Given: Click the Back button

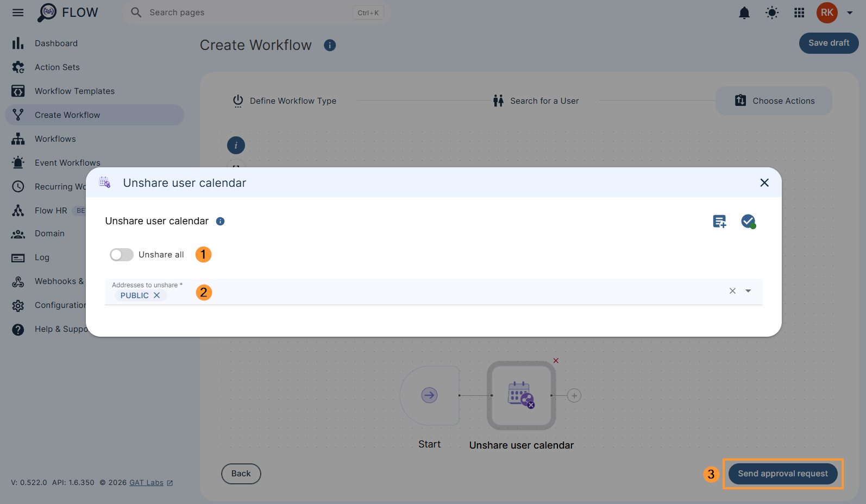Looking at the screenshot, I should click(241, 474).
